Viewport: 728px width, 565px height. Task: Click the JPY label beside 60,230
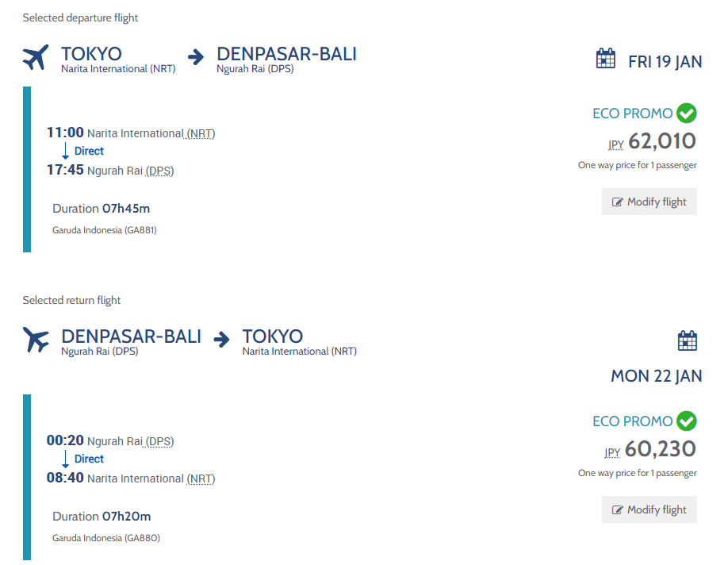[612, 452]
